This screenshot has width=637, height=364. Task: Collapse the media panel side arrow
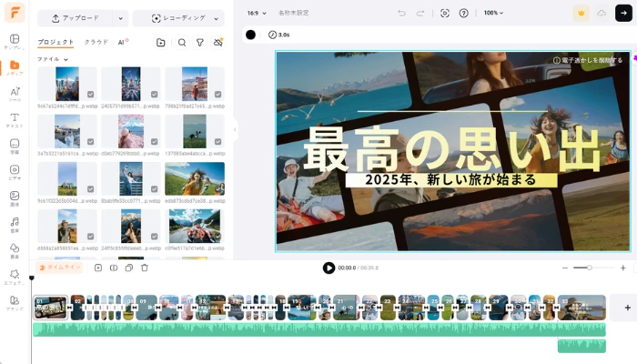pos(235,129)
